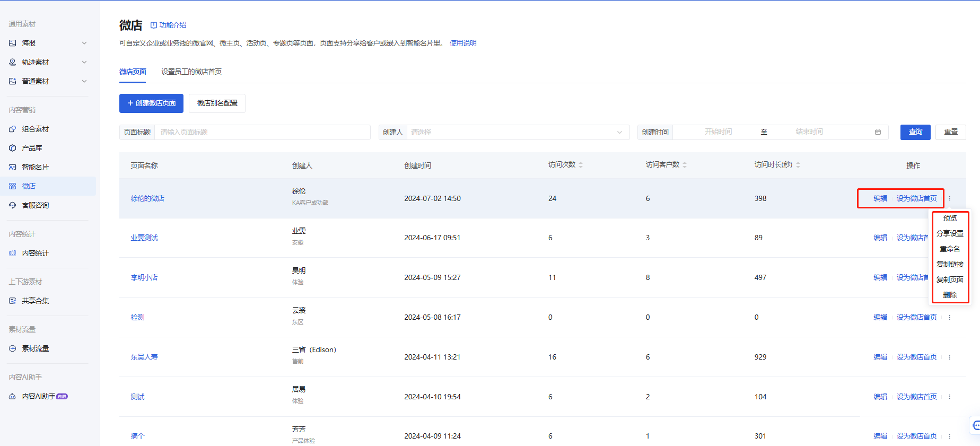980x446 pixels.
Task: Open the calendar icon in 创建时间 filter
Action: (x=878, y=132)
